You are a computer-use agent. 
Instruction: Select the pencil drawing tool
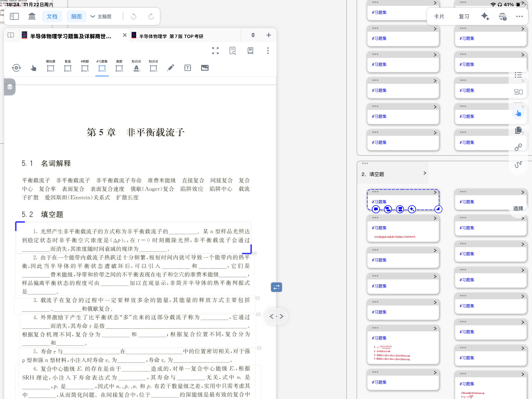tap(171, 68)
